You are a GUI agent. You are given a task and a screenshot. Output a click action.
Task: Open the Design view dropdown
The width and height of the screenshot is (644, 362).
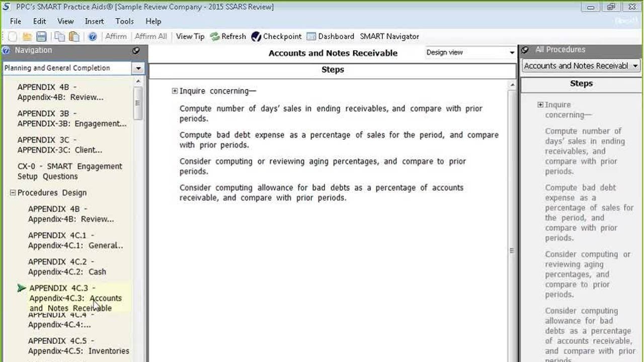(x=512, y=52)
